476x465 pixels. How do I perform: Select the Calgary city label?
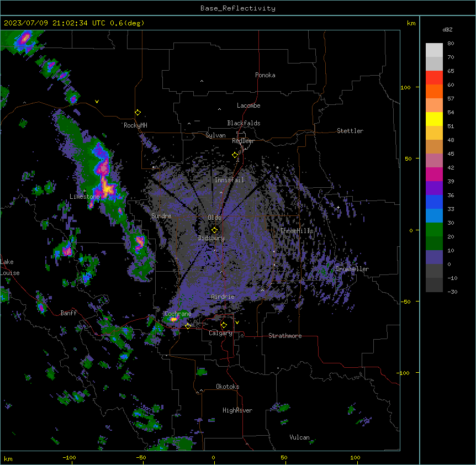coord(221,333)
